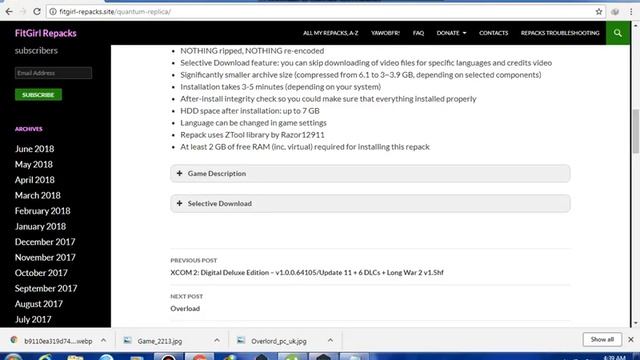Click the Windows Start button on the taskbar
The width and height of the screenshot is (640, 360).
12,357
